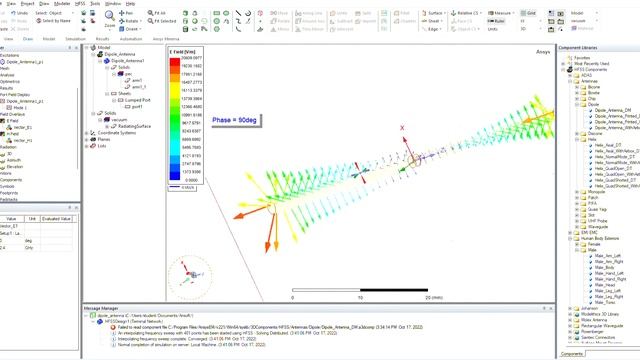Collapse the Antennas library folder
640x360 pixels.
point(570,81)
